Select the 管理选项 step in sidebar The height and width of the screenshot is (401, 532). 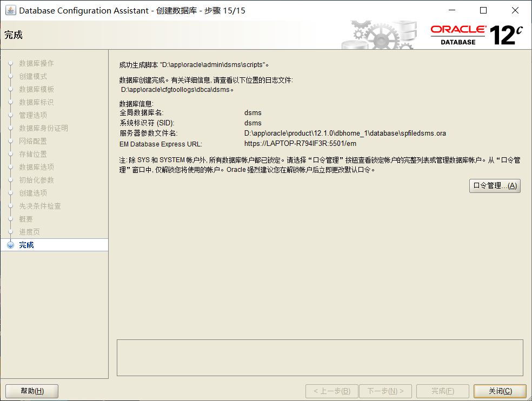click(x=33, y=115)
